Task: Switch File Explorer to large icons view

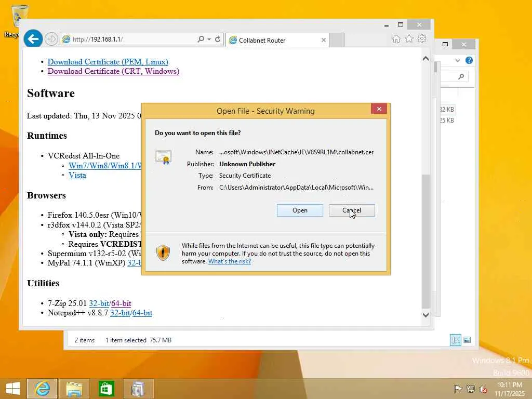Action: coord(467,340)
